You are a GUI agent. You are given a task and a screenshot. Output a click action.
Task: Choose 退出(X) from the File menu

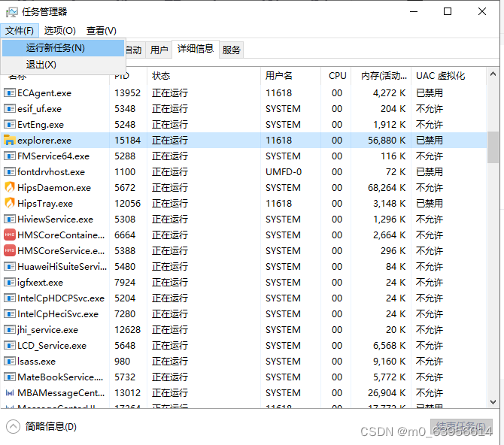(63, 65)
